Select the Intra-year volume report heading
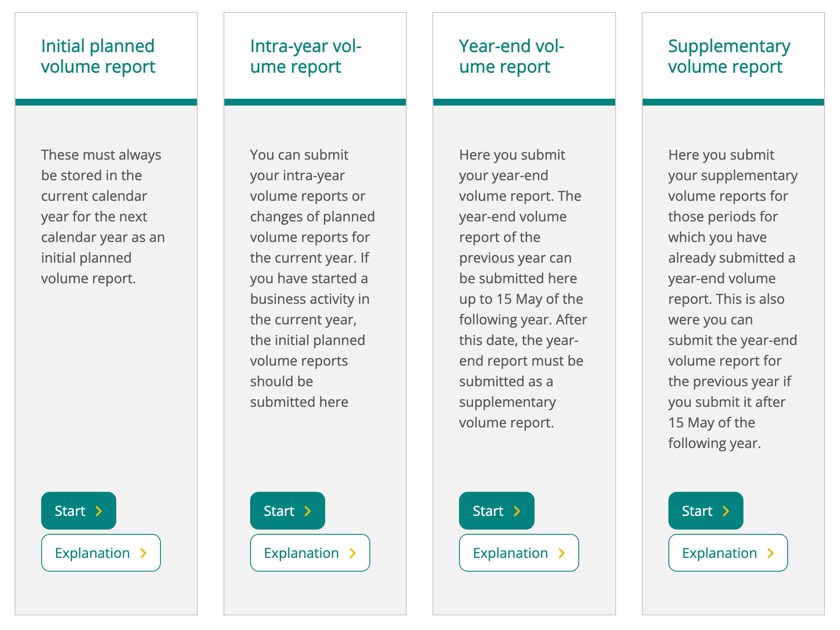The width and height of the screenshot is (840, 630). [305, 56]
